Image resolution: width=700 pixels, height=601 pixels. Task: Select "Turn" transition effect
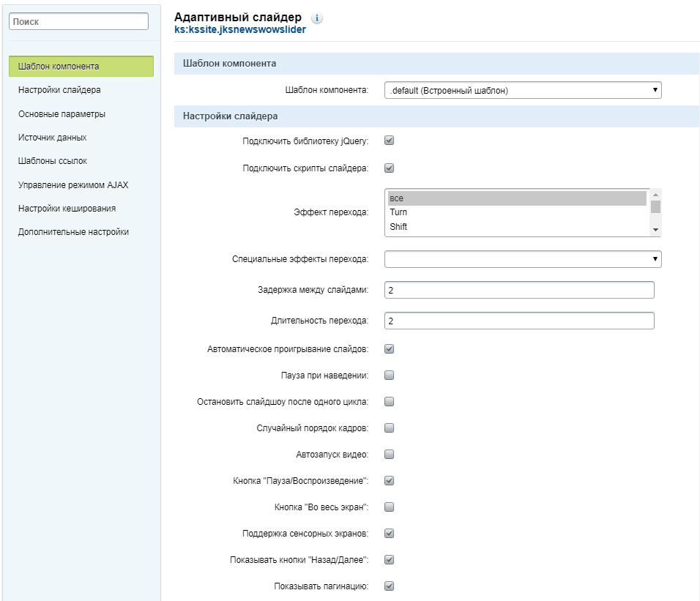click(517, 212)
